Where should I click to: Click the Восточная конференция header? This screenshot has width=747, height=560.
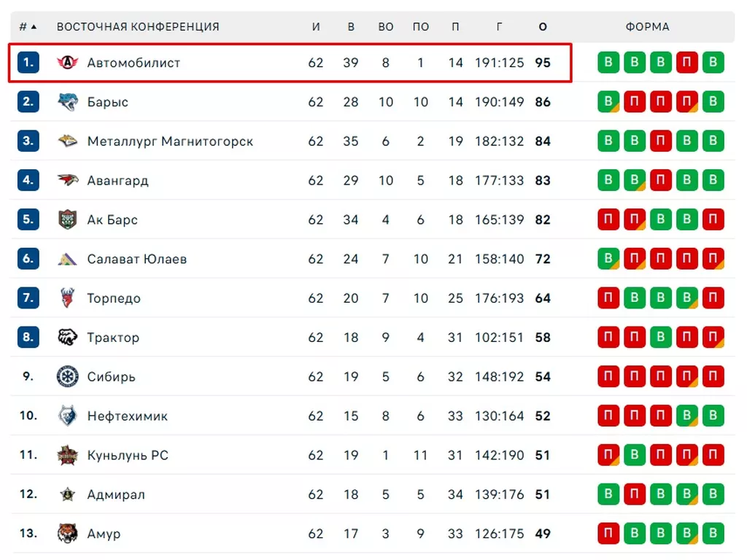(138, 27)
